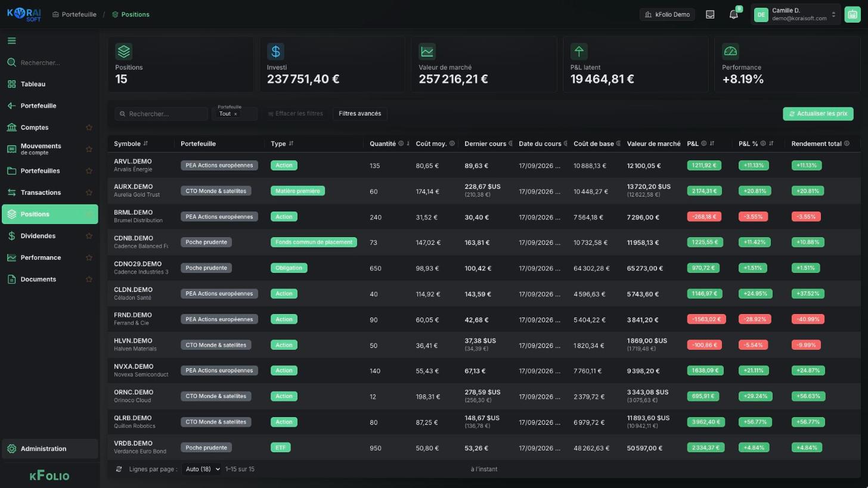The image size is (868, 488).
Task: Open the notifications bell
Action: [x=734, y=14]
